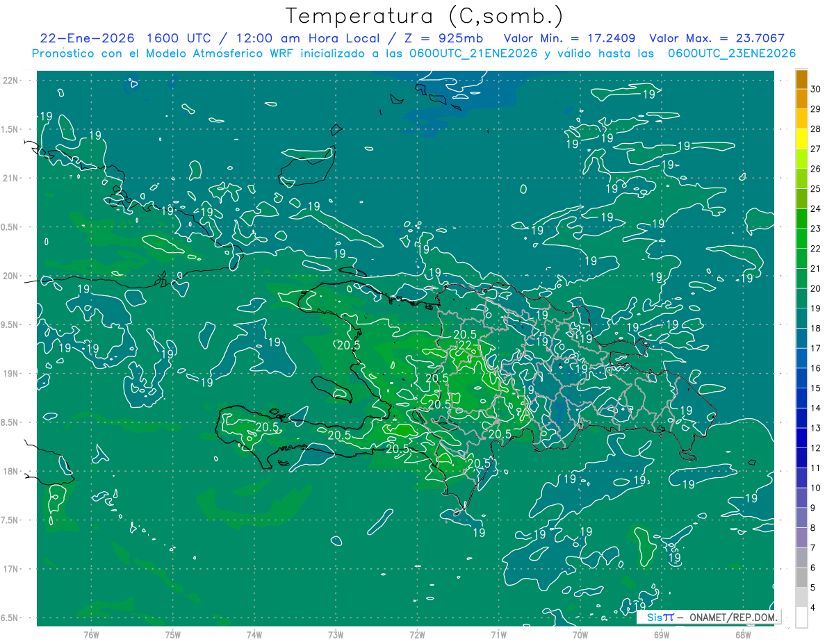This screenshot has height=644, width=834.
Task: Click the legend value 8
Action: click(814, 529)
